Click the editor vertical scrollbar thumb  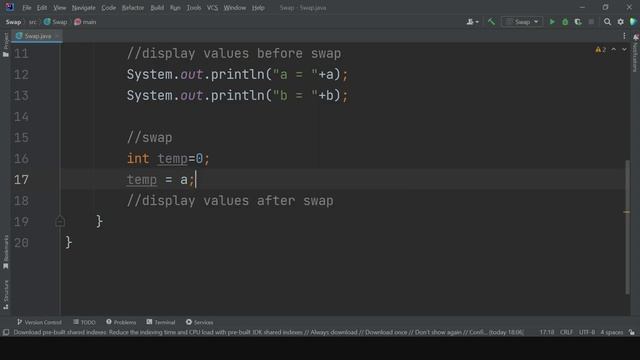click(627, 227)
